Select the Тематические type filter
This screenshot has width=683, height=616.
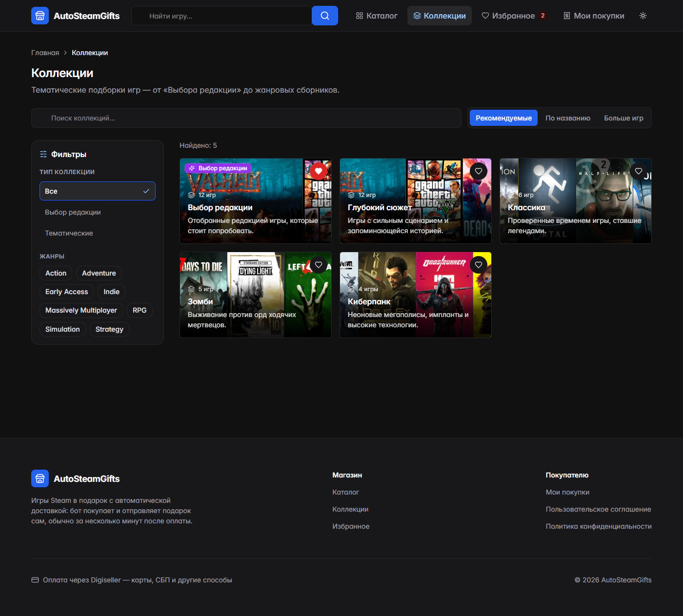point(98,233)
